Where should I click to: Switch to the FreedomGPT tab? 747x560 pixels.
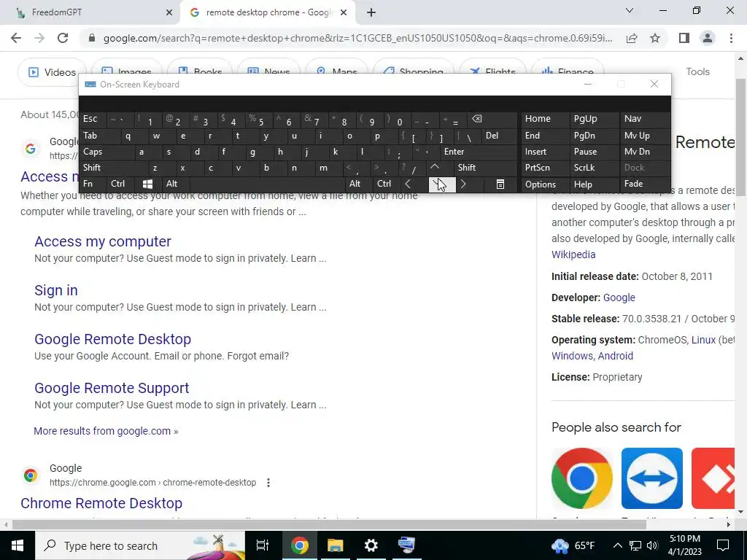(x=90, y=12)
